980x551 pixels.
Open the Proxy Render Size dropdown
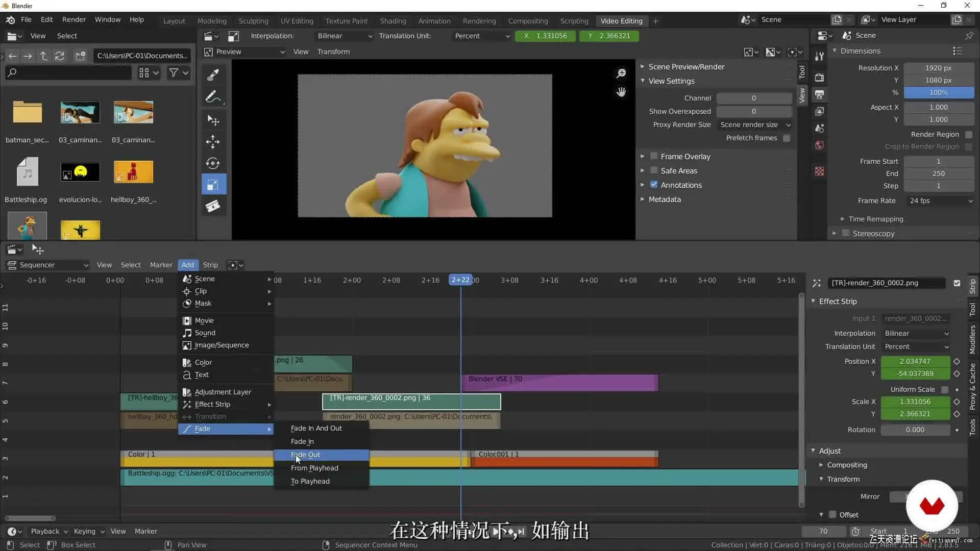754,124
